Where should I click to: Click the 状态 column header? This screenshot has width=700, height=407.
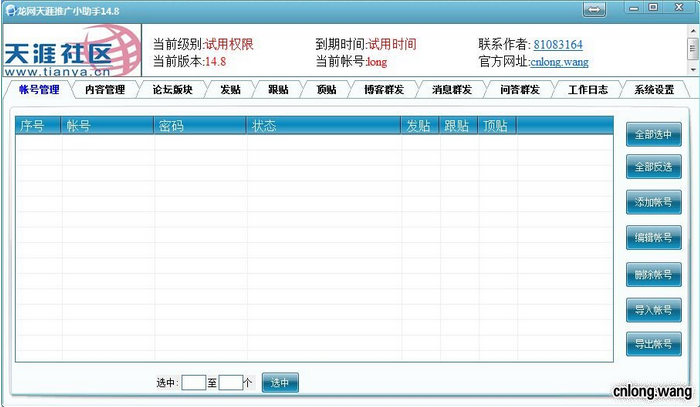323,125
